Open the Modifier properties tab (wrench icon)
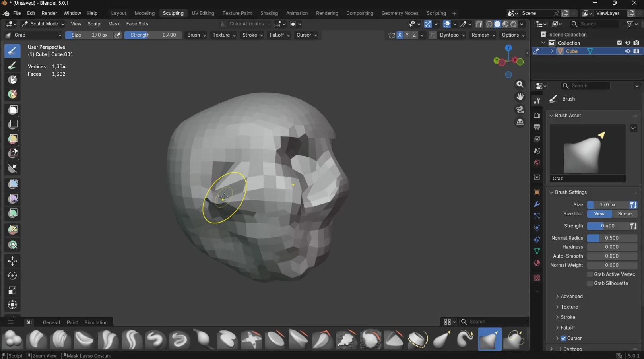 pyautogui.click(x=537, y=204)
